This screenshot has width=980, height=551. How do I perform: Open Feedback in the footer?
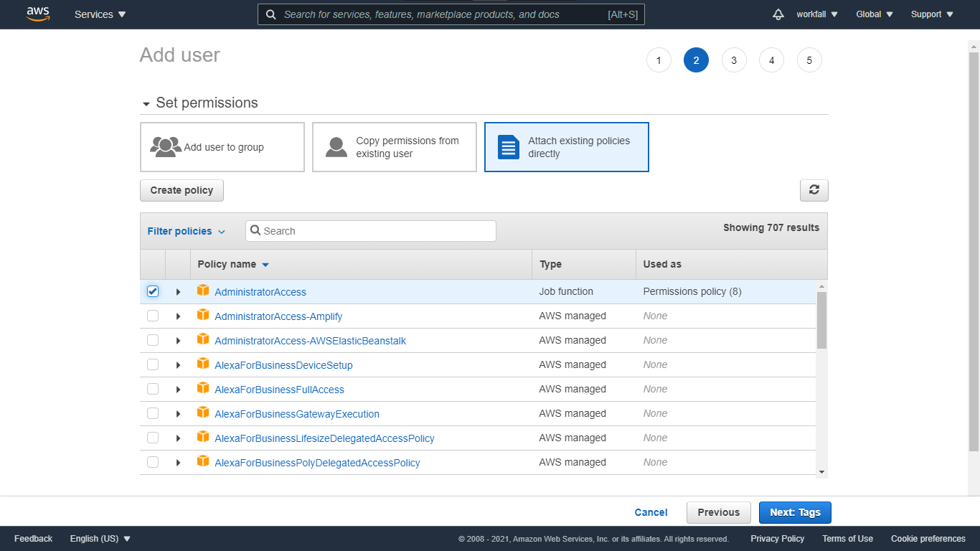pos(34,539)
